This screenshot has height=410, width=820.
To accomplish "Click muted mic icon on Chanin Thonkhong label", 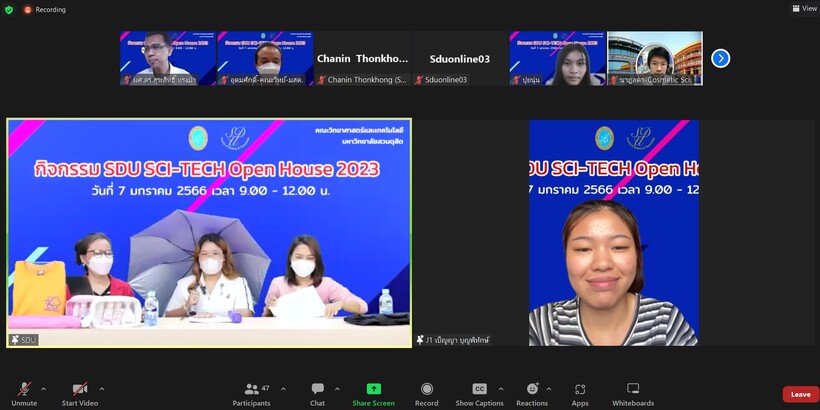I will (x=322, y=80).
